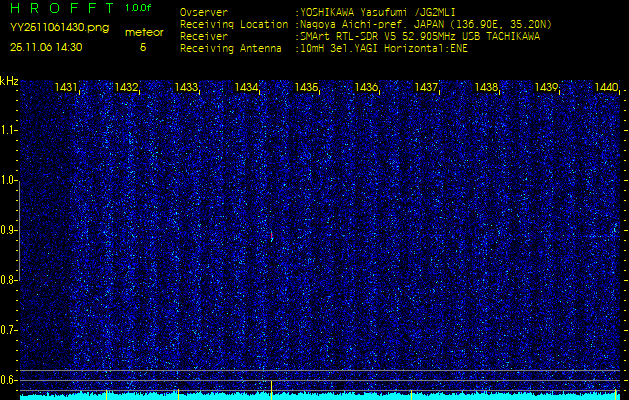Click the Receiving Antenna YAGI description

click(x=390, y=48)
